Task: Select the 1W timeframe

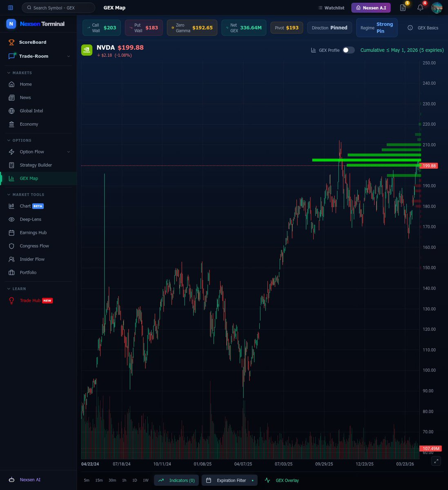Action: pos(146,480)
